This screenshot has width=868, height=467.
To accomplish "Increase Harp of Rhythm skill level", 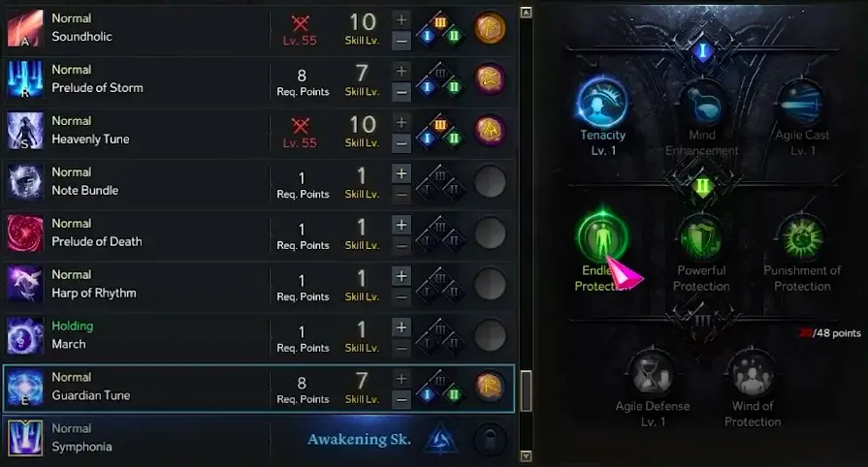I will click(x=402, y=276).
